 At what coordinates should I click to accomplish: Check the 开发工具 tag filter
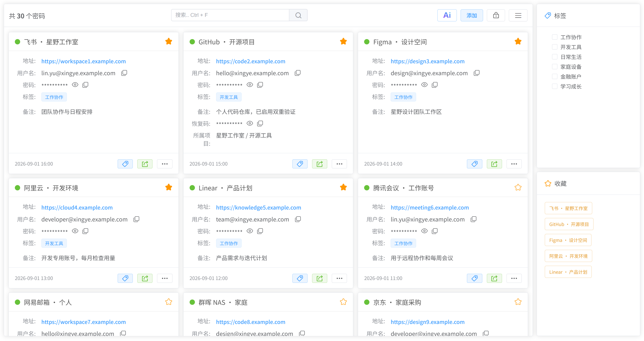pyautogui.click(x=554, y=47)
